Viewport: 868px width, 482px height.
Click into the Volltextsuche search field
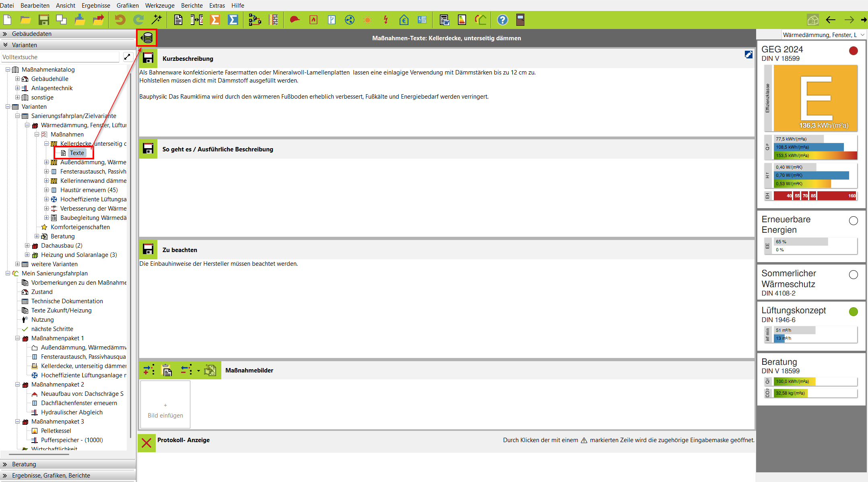[60, 57]
